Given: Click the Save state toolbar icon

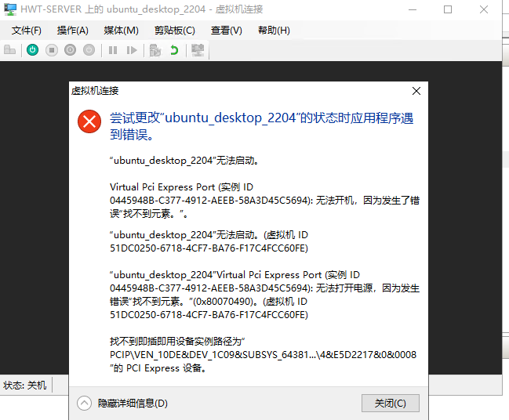Looking at the screenshot, I should point(89,50).
